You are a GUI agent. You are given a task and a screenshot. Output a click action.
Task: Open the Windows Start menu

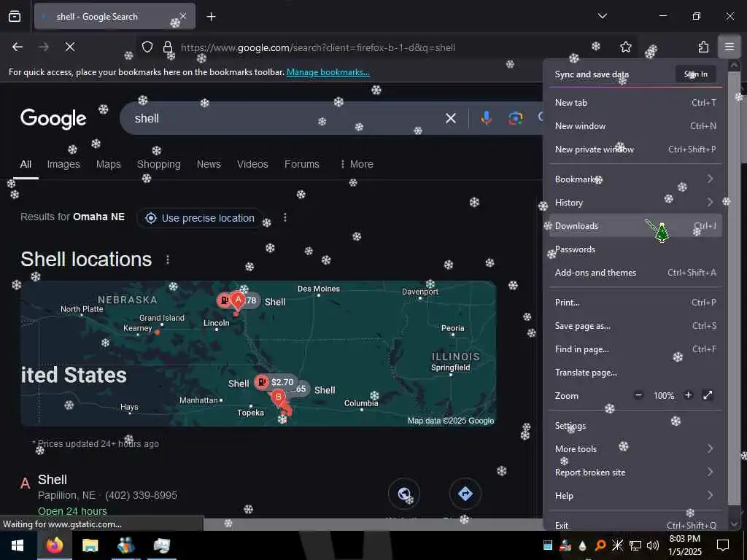tap(18, 545)
